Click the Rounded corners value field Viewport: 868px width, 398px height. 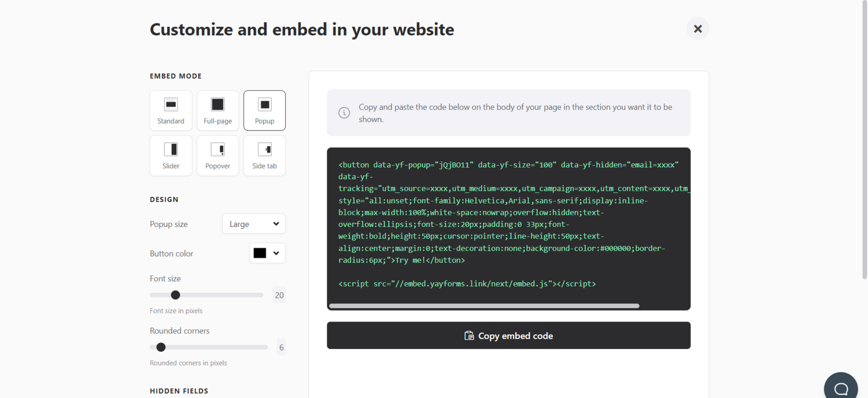[x=281, y=348]
